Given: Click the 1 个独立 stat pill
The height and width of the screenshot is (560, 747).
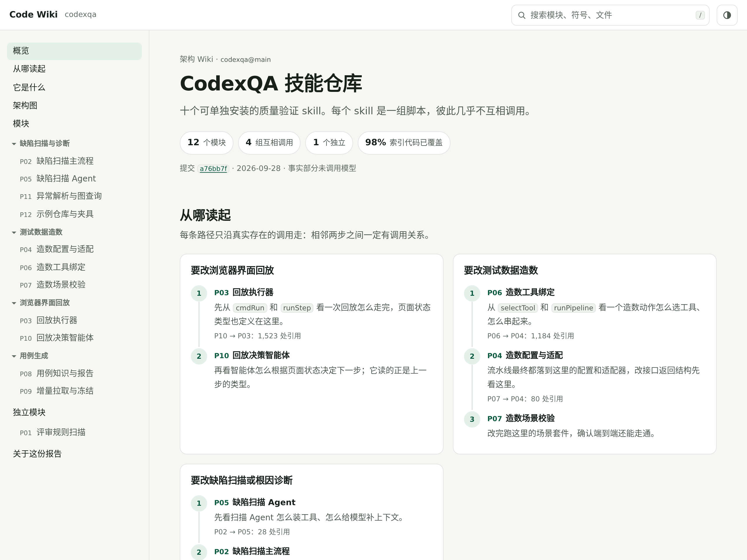Looking at the screenshot, I should pyautogui.click(x=329, y=143).
